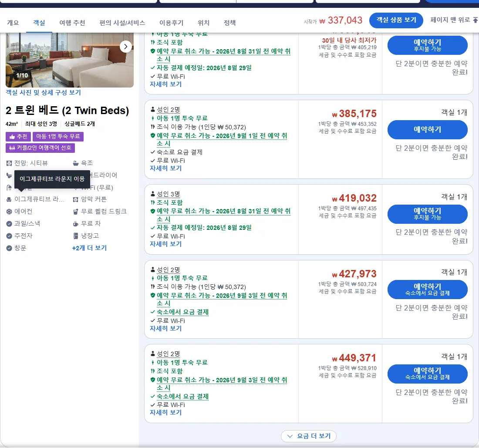479x448 pixels.
Task: Click the free tea (무료 차) icon
Action: click(x=76, y=223)
